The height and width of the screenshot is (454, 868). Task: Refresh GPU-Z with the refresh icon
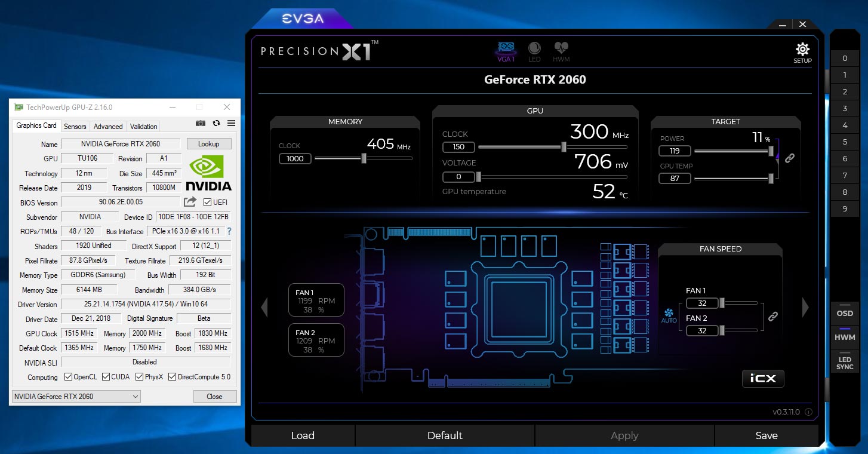tap(216, 123)
